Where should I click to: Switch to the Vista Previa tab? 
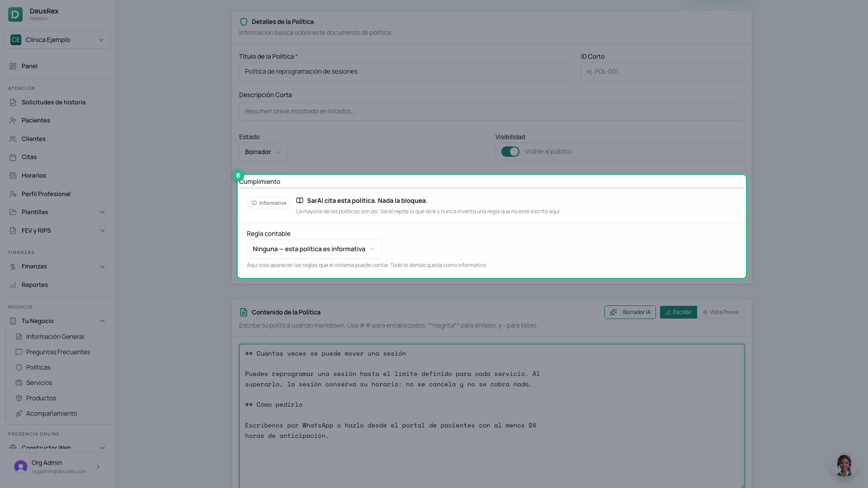click(721, 312)
